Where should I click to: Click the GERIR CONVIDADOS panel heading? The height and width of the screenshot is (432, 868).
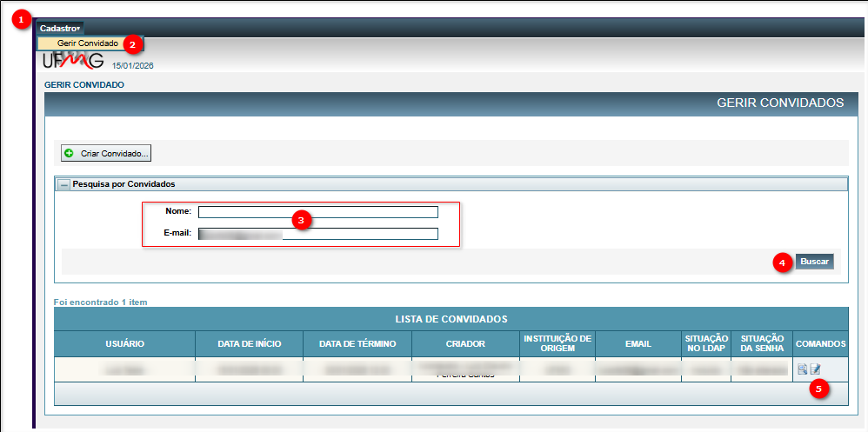click(x=780, y=103)
